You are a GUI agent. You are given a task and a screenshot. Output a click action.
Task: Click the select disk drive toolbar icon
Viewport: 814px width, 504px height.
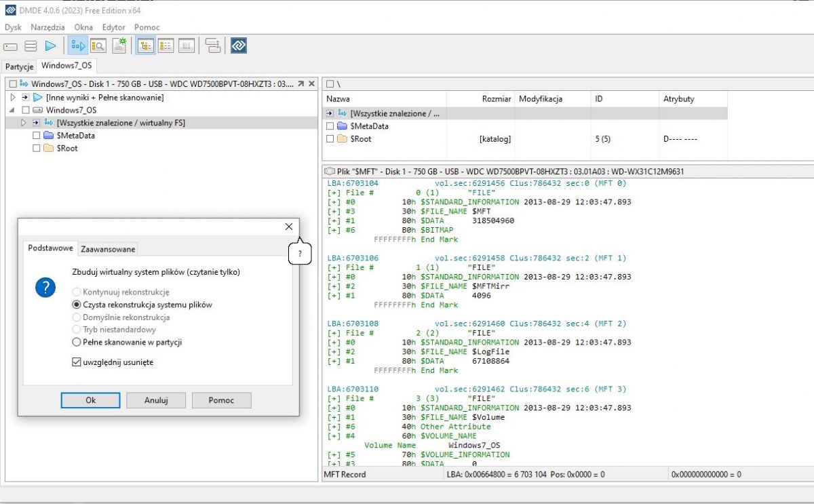(x=10, y=46)
